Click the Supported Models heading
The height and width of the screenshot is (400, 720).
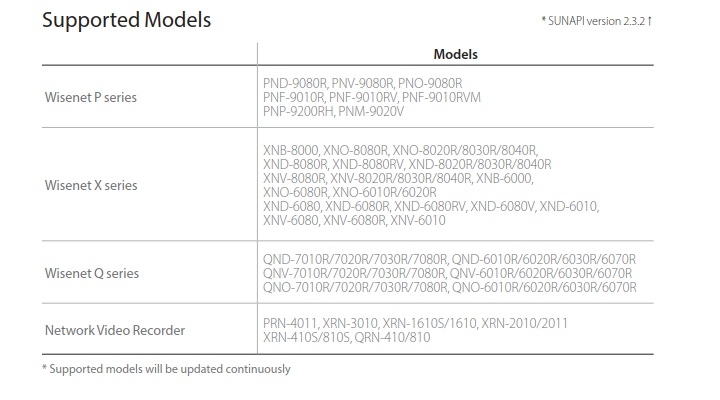coord(125,20)
